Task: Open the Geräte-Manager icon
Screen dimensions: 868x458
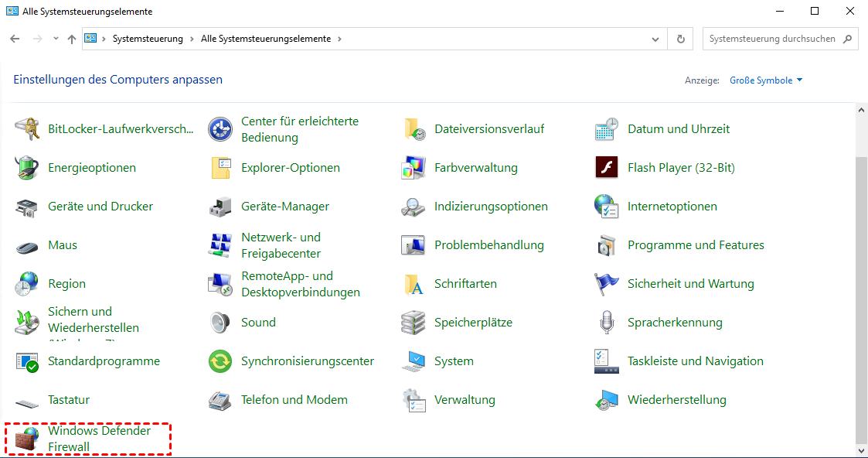Action: pyautogui.click(x=220, y=207)
